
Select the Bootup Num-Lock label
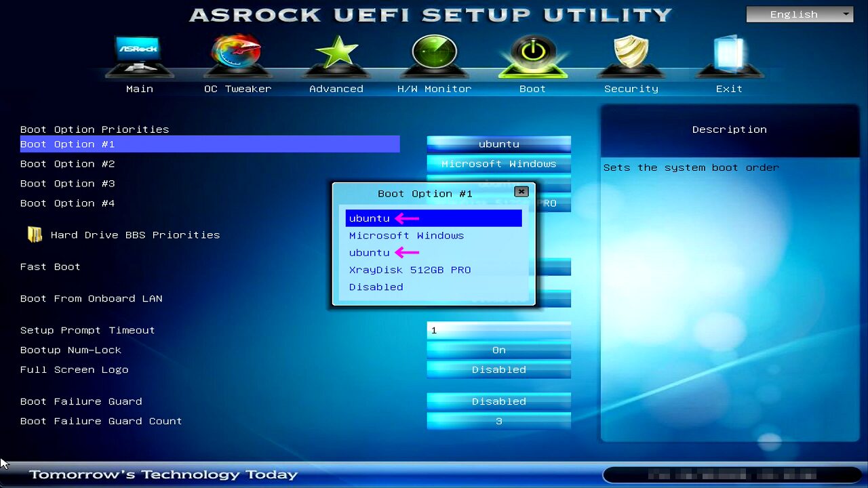71,350
